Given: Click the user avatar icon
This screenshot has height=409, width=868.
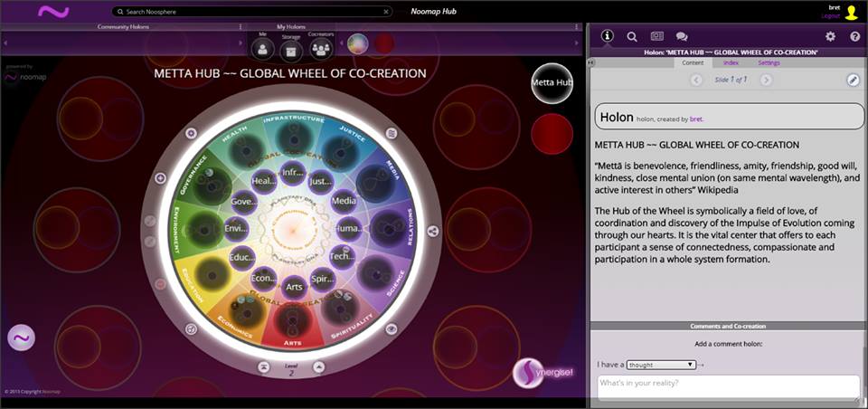Looking at the screenshot, I should (x=852, y=12).
